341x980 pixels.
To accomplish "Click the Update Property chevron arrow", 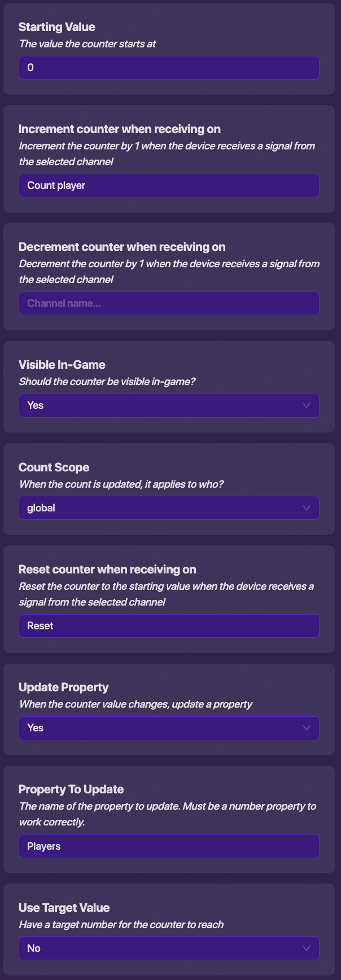I will (x=307, y=728).
